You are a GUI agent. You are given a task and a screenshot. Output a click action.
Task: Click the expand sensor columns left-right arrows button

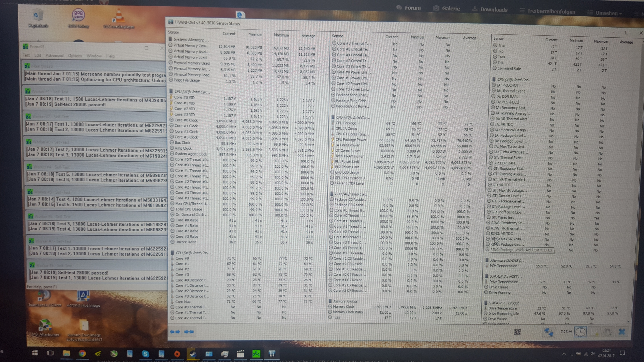point(175,332)
